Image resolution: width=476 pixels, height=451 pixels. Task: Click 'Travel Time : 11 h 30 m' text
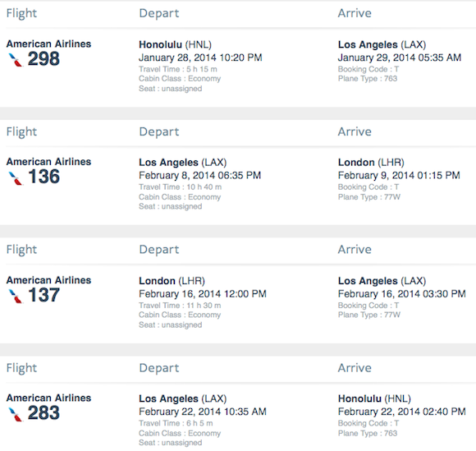point(180,306)
